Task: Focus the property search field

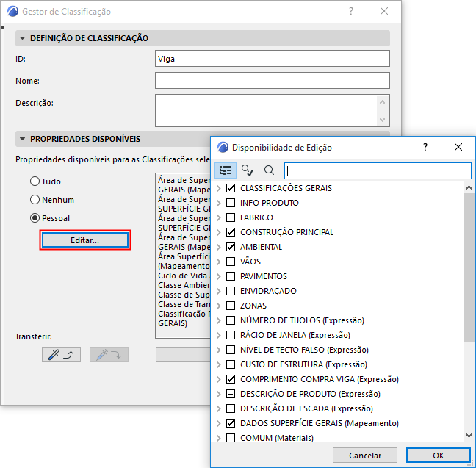Action: 378,170
